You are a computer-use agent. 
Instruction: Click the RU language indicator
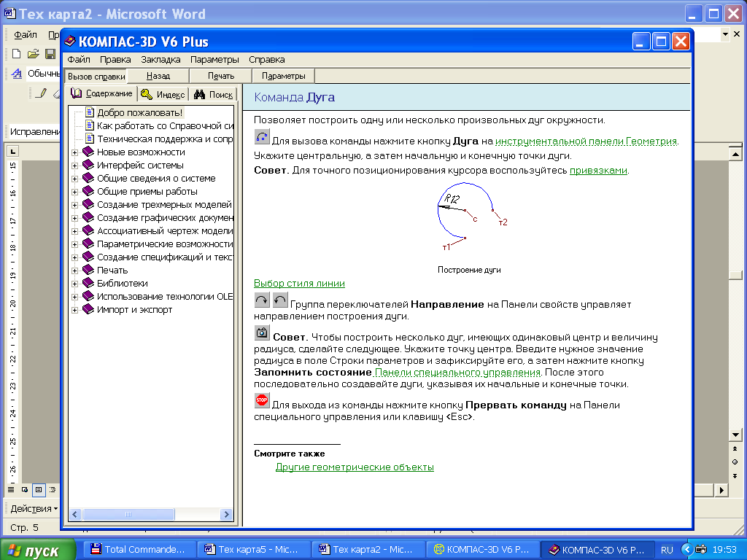[667, 550]
